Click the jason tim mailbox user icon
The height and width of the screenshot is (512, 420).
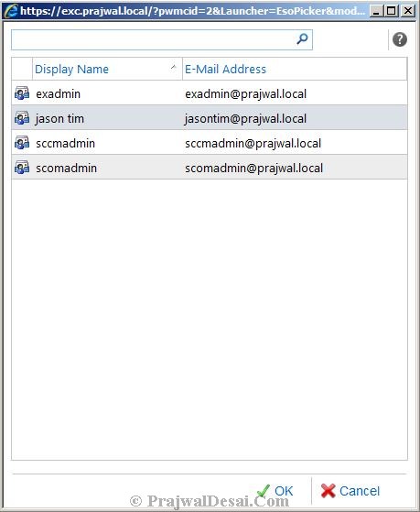tap(22, 118)
